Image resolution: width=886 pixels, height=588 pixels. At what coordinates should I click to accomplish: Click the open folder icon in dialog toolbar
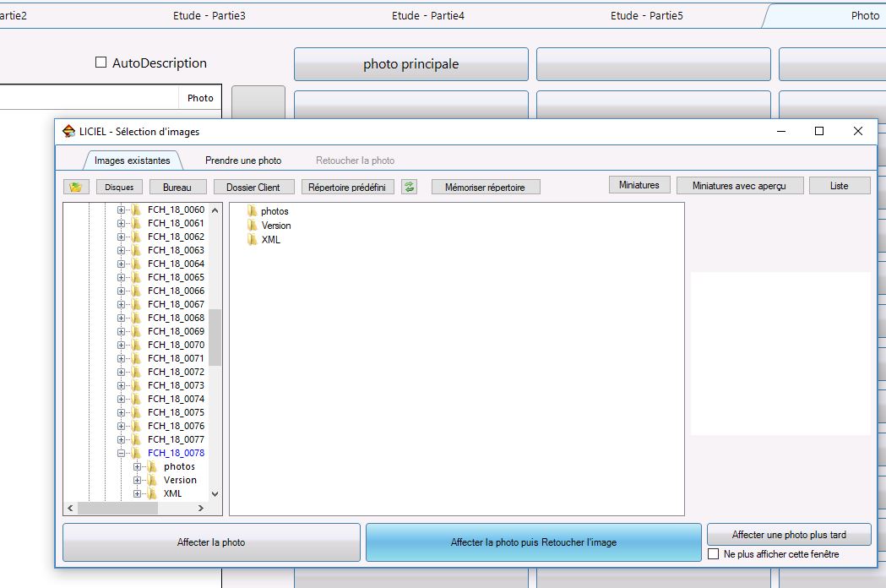[76, 187]
